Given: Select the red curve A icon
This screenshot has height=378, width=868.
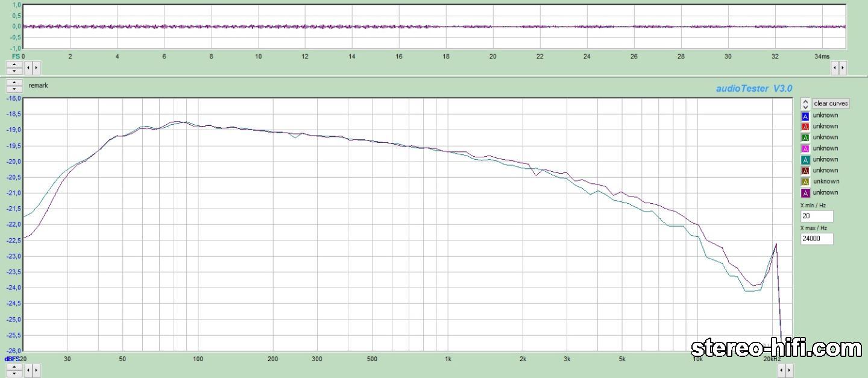Looking at the screenshot, I should (805, 127).
